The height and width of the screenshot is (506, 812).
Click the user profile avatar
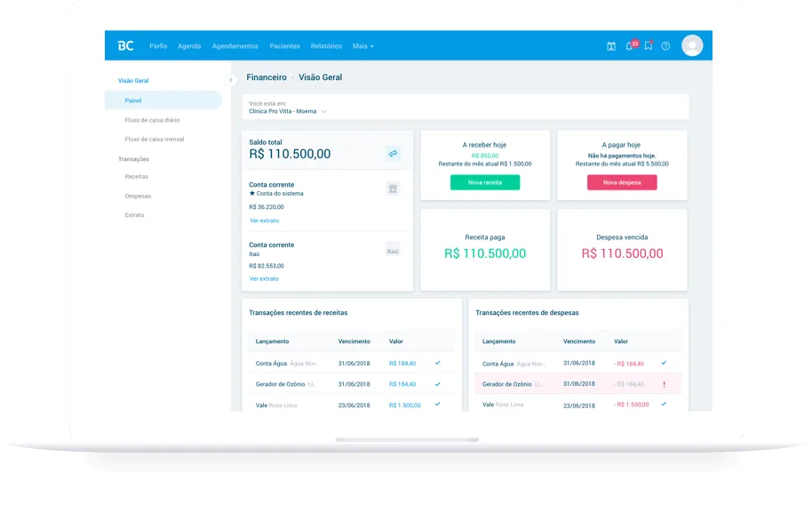point(692,45)
